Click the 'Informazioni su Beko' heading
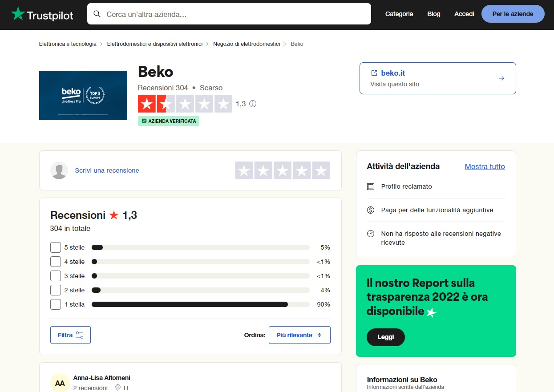Viewport: 554px width, 392px height. click(402, 380)
